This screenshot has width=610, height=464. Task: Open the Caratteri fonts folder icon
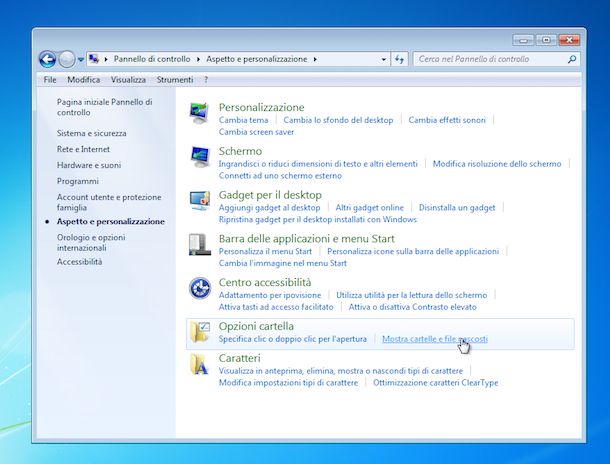tap(200, 364)
